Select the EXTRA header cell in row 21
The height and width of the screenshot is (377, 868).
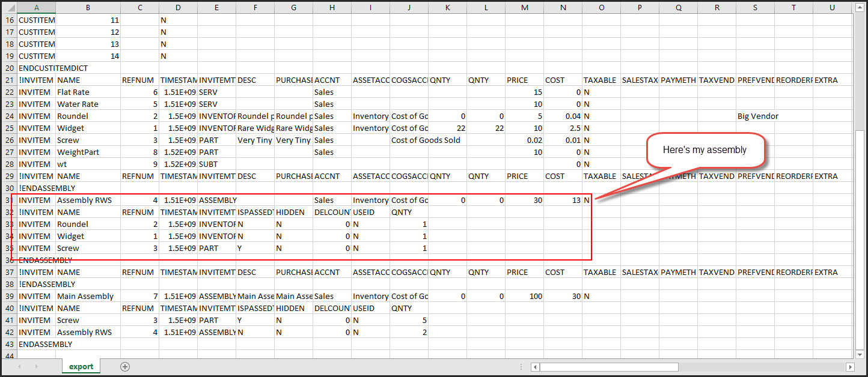point(832,80)
